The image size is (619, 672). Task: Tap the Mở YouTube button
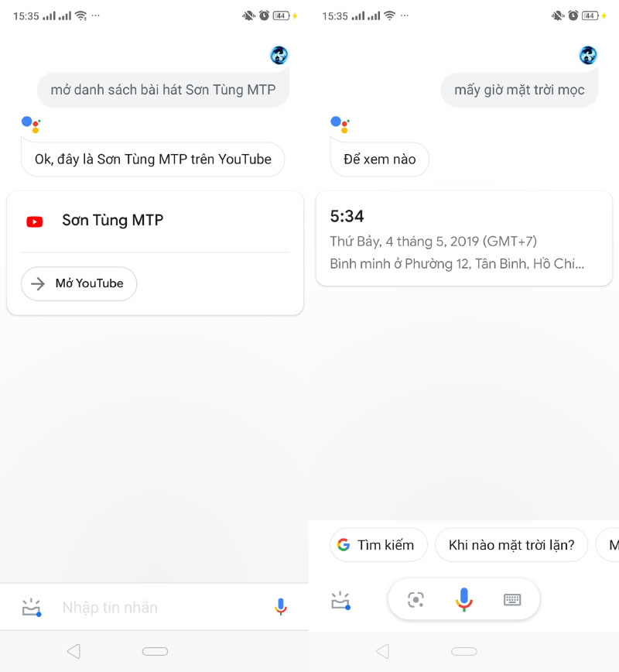click(78, 284)
